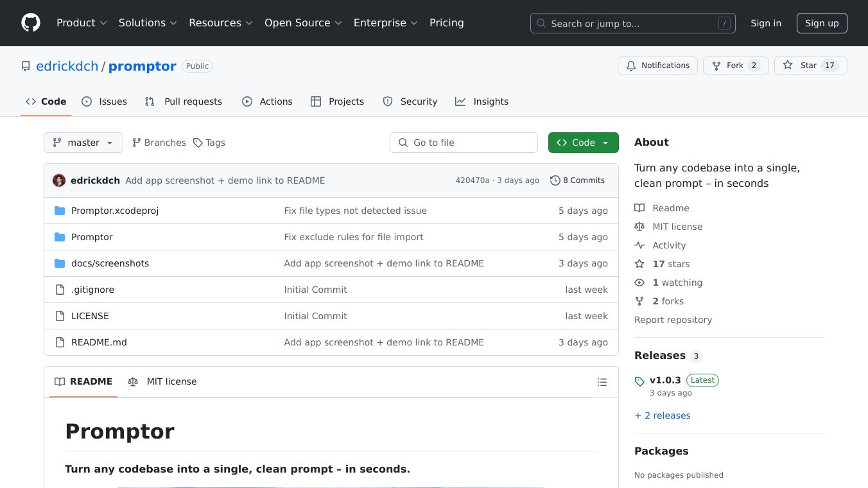The width and height of the screenshot is (868, 488).
Task: Click the README outline list icon
Action: (602, 382)
